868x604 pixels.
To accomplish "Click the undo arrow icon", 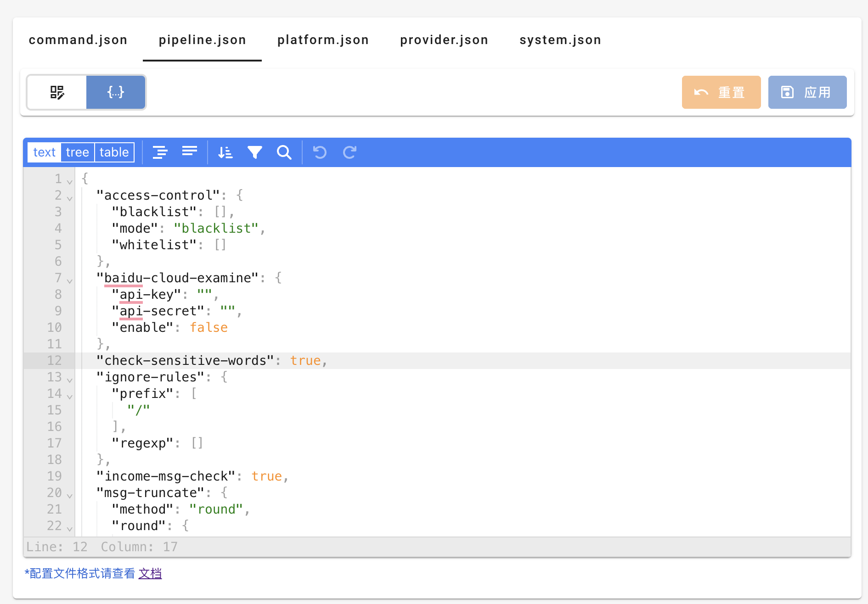I will pyautogui.click(x=320, y=152).
